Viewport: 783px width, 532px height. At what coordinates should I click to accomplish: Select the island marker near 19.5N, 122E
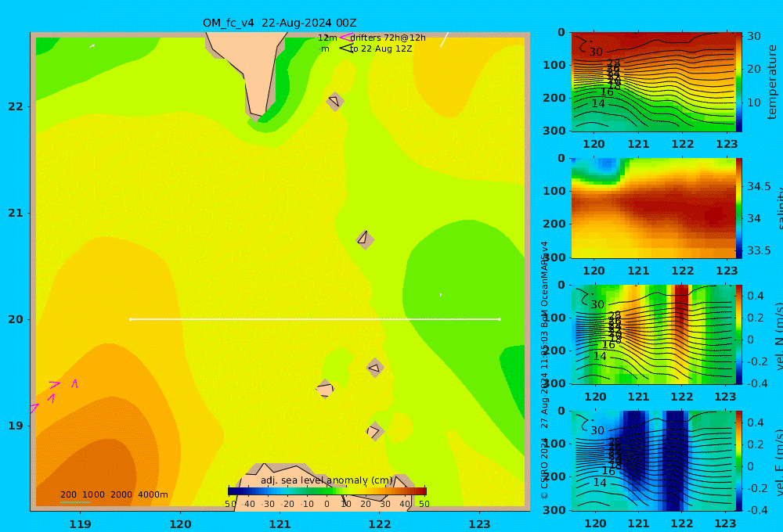375,368
